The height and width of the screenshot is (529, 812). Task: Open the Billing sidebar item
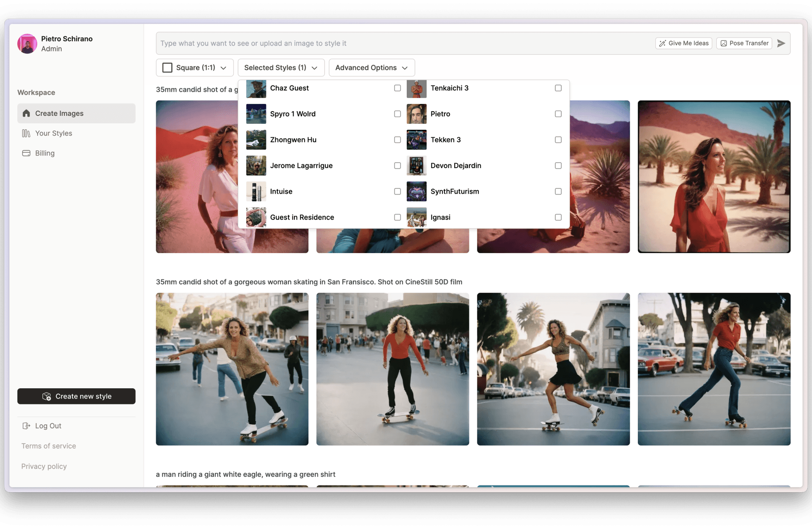[x=45, y=153]
